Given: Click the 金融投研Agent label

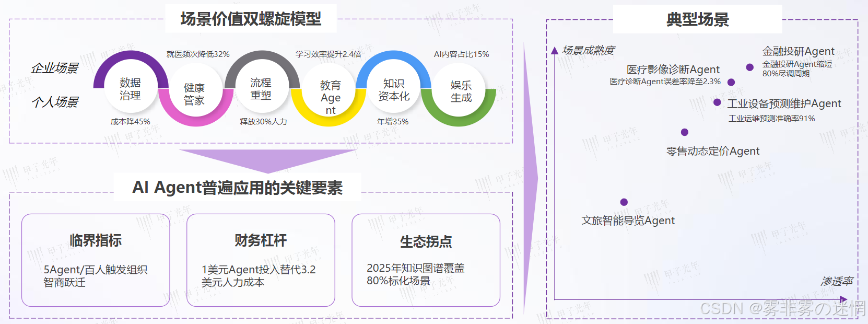Looking at the screenshot, I should point(799,51).
